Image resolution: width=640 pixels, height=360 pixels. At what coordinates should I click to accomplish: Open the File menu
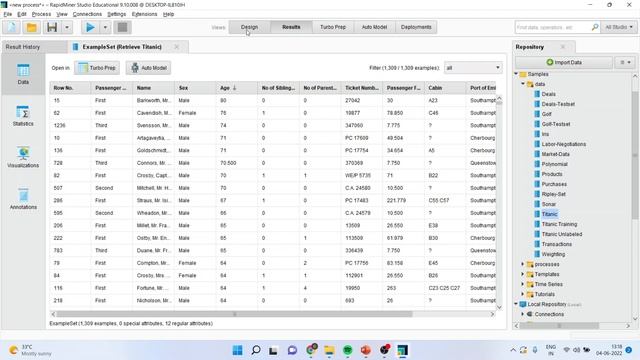click(x=8, y=14)
